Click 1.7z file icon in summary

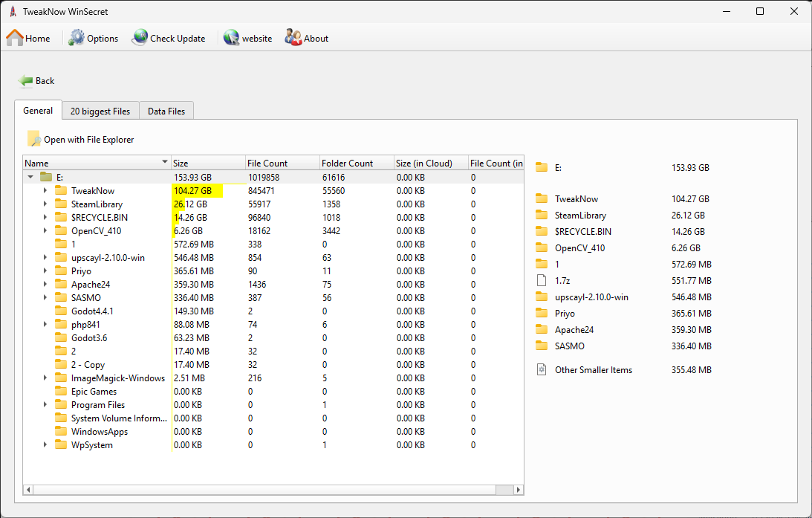click(542, 280)
